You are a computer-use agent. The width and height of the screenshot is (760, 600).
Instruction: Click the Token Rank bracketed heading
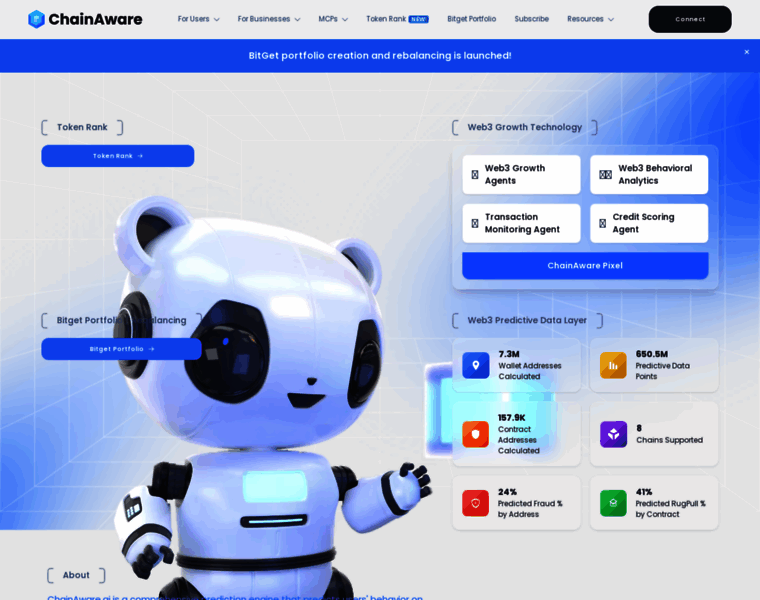(x=82, y=127)
